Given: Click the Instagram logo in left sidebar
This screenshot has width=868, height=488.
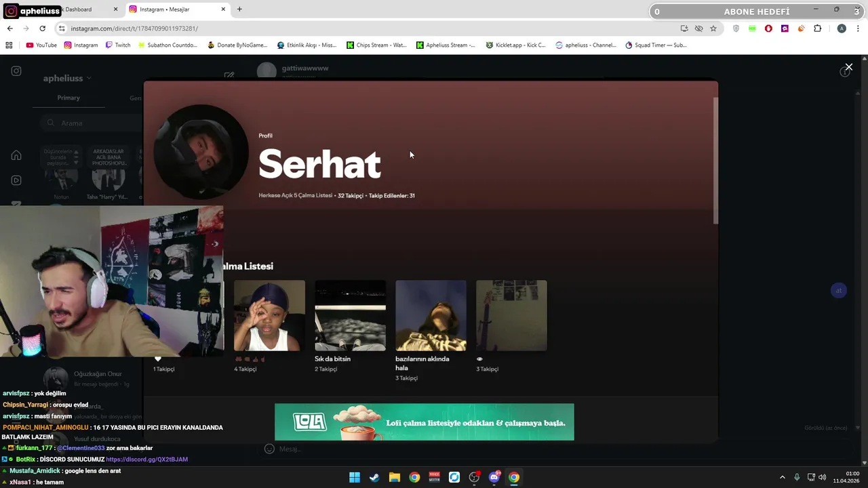Looking at the screenshot, I should (16, 70).
